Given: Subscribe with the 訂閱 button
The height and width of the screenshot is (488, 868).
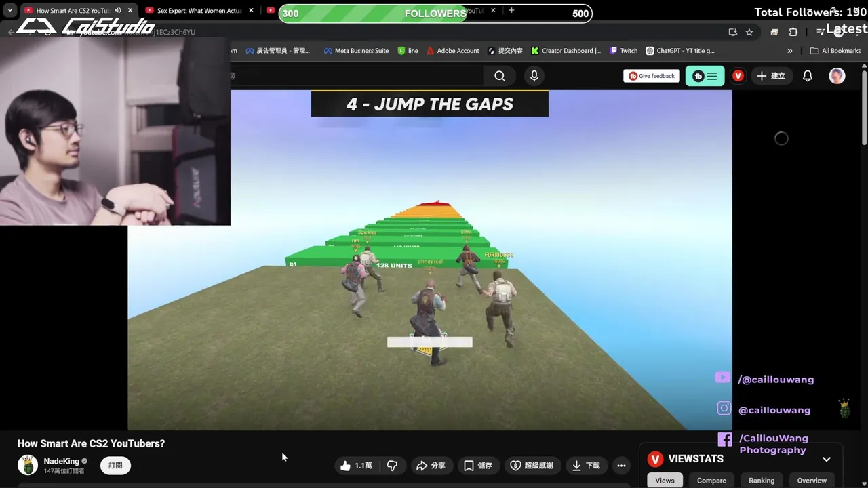Looking at the screenshot, I should 115,466.
